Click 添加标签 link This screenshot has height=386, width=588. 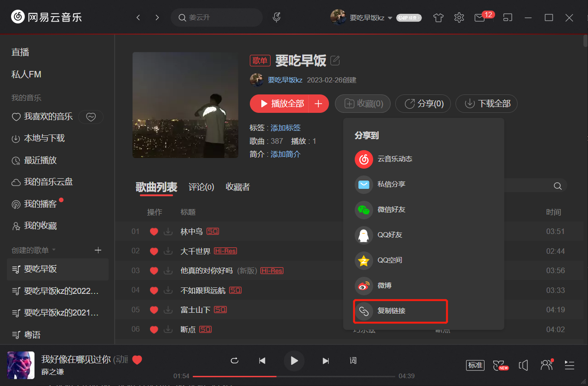(286, 128)
